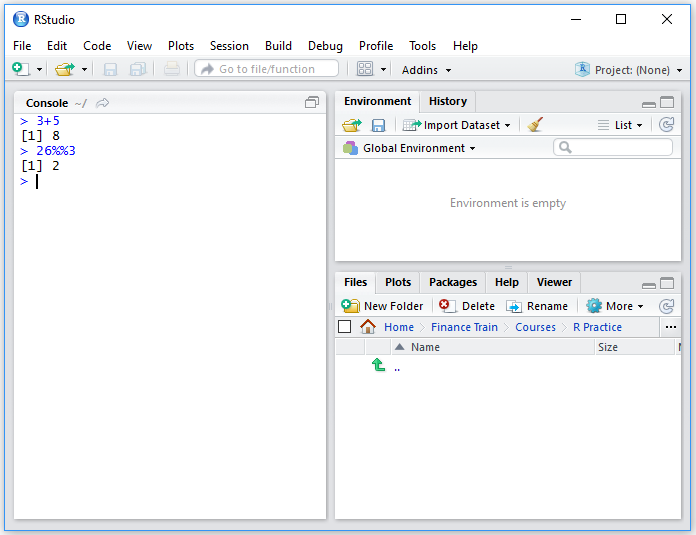This screenshot has height=535, width=696.
Task: Navigate to R Practice folder link
Action: coord(597,327)
